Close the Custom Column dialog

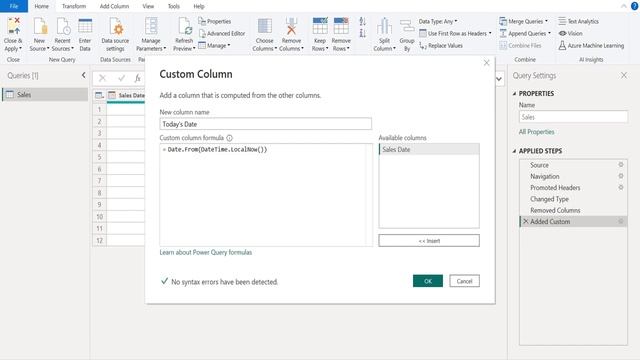[x=487, y=63]
